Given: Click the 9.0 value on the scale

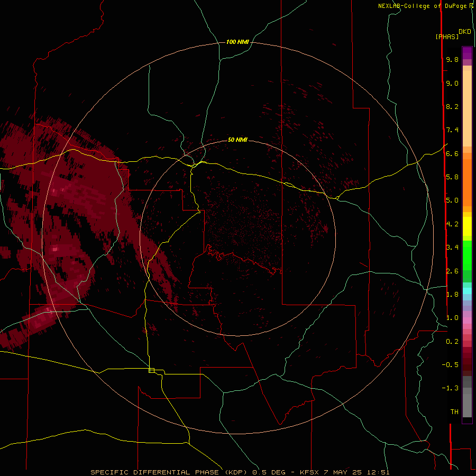Looking at the screenshot, I should click(x=452, y=83).
